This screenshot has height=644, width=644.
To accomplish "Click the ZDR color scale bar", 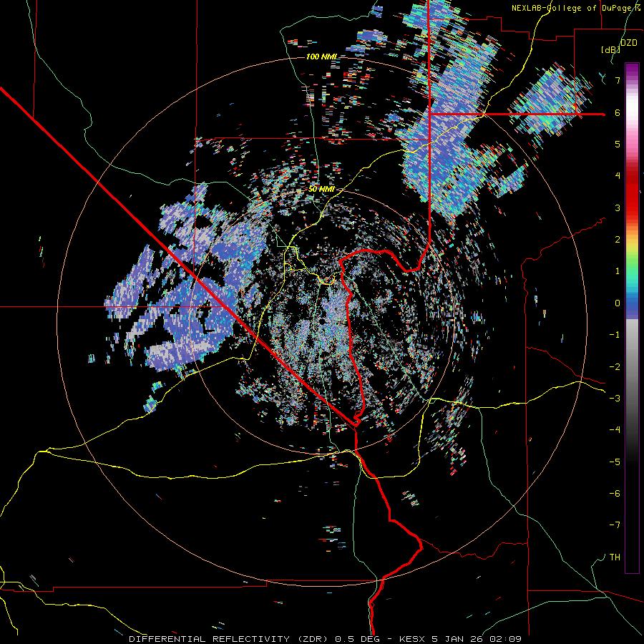I will click(x=632, y=318).
